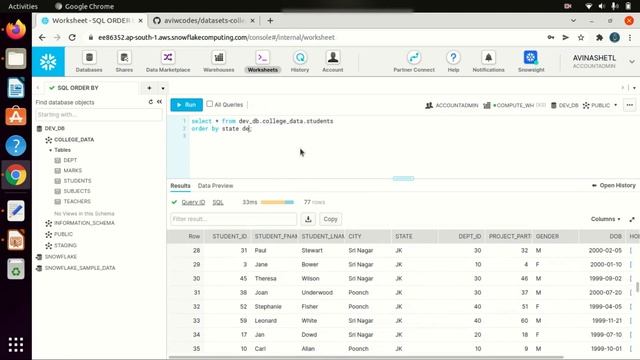
Task: Open the SQL link in results
Action: click(218, 202)
